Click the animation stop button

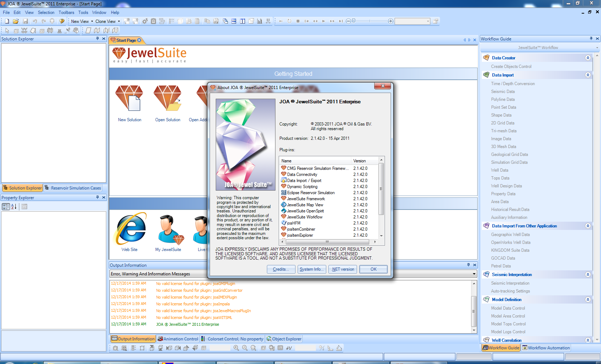(298, 21)
